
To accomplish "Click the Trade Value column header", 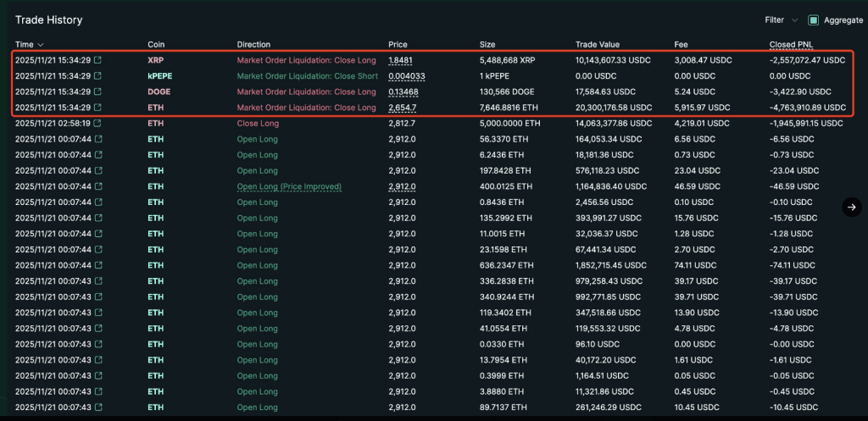I will click(597, 44).
